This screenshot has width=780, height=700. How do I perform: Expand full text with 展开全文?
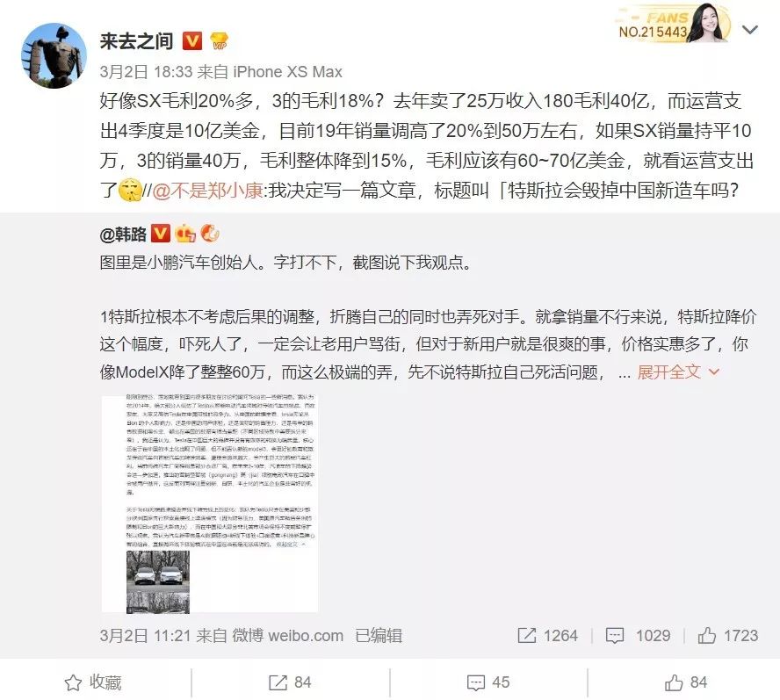[668, 372]
